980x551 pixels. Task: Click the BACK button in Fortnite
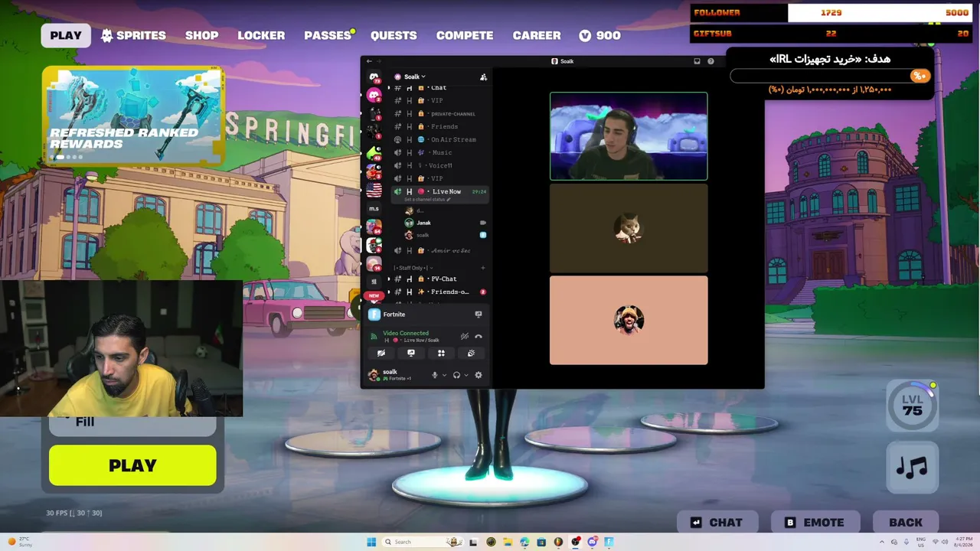(906, 523)
